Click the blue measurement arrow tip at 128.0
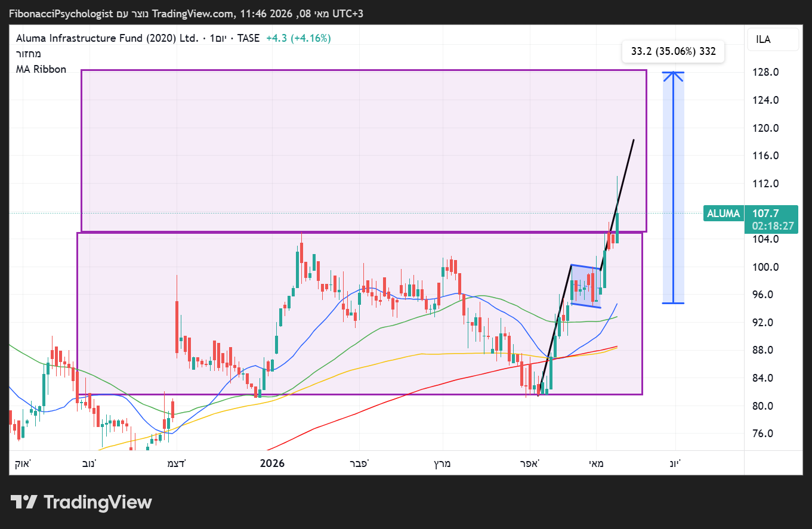Screen dimensions: 812x529 click(674, 73)
